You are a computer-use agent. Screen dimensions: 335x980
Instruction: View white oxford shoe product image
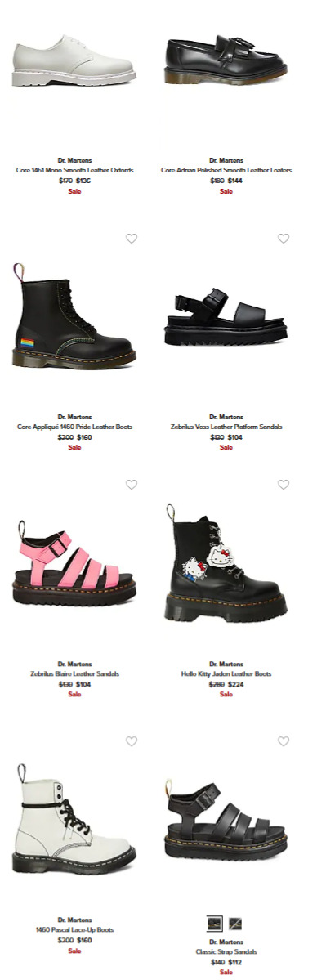(74, 61)
